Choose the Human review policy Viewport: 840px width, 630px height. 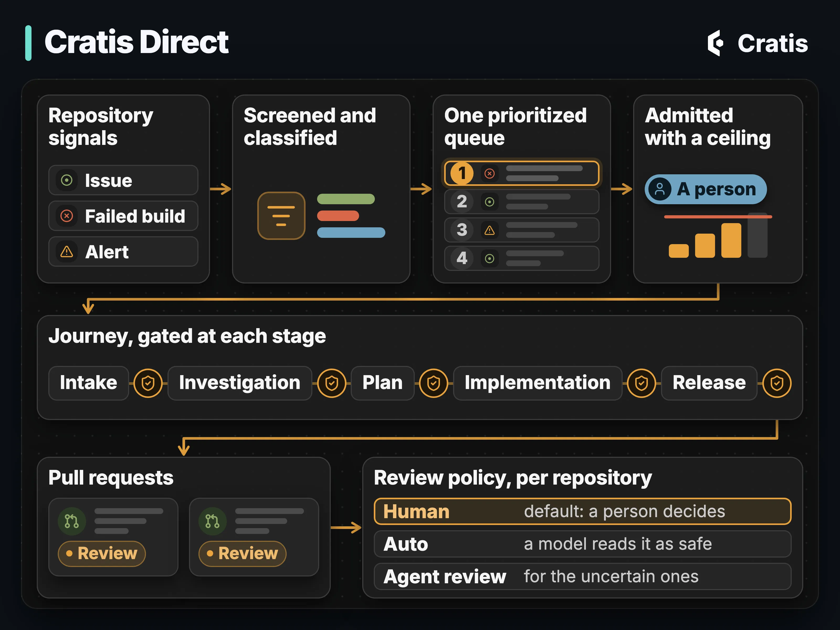(582, 512)
